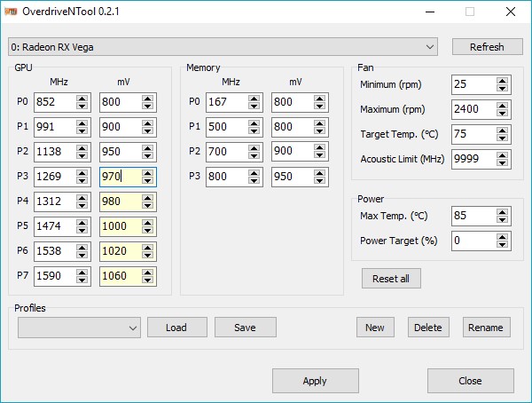Increase fan Minimum rpm with up arrow
Viewport: 532px width, 403px height.
point(502,81)
